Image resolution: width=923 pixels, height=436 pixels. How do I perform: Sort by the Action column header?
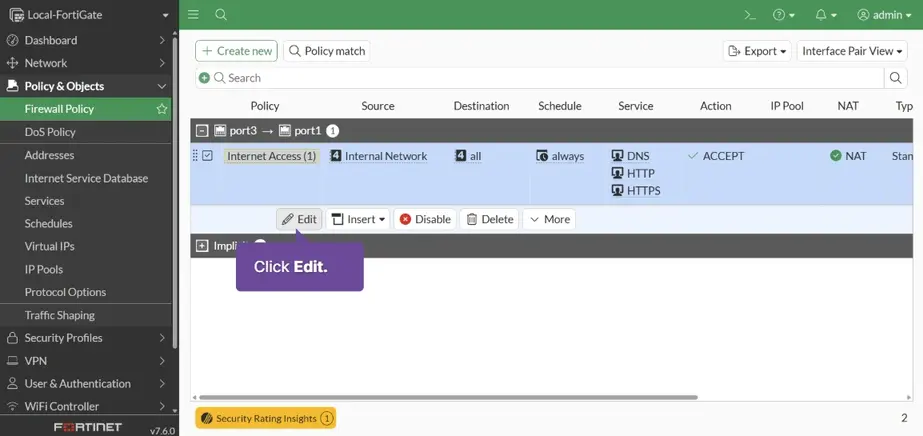(716, 106)
